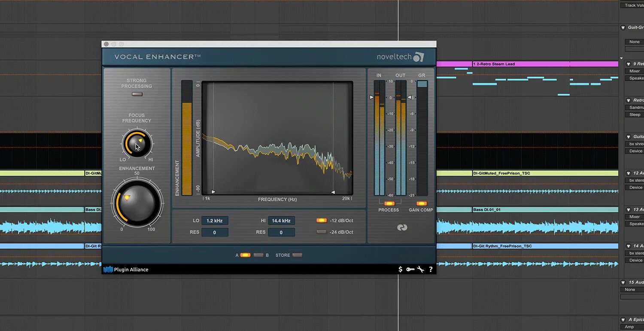Click the stereo link icon below GAIN COMP
644x331 pixels.
click(x=401, y=228)
